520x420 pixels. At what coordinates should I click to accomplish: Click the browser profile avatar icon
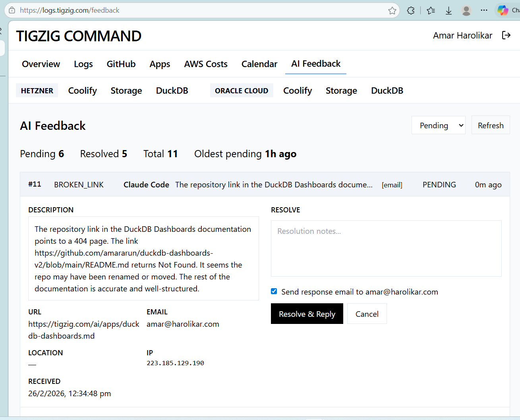coord(466,11)
